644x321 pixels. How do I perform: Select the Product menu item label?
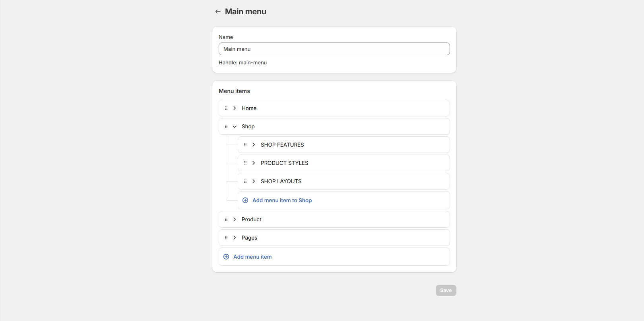click(251, 219)
